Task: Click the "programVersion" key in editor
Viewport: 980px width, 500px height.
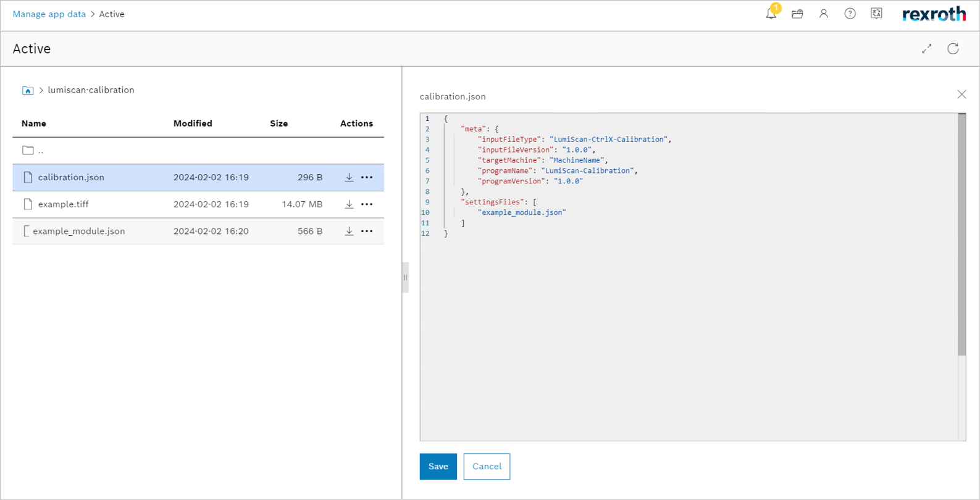Action: point(511,181)
